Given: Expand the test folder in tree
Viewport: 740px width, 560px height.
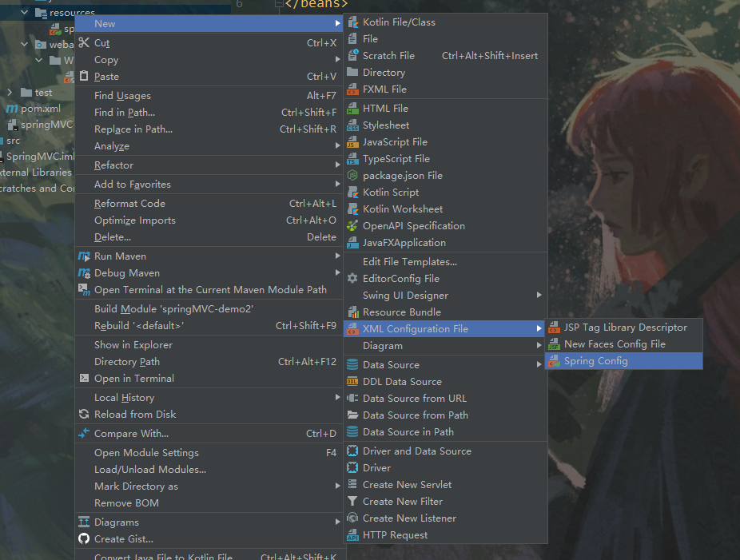Looking at the screenshot, I should (10, 93).
